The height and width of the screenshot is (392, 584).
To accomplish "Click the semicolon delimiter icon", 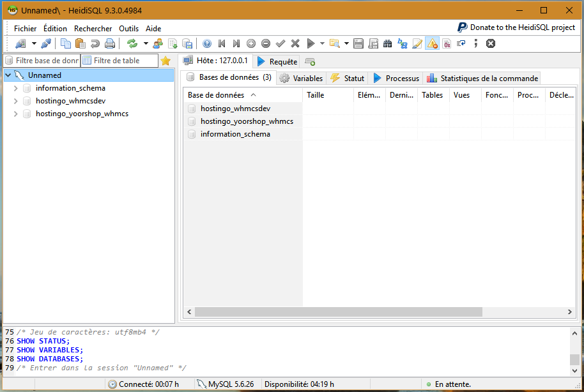I will 475,43.
